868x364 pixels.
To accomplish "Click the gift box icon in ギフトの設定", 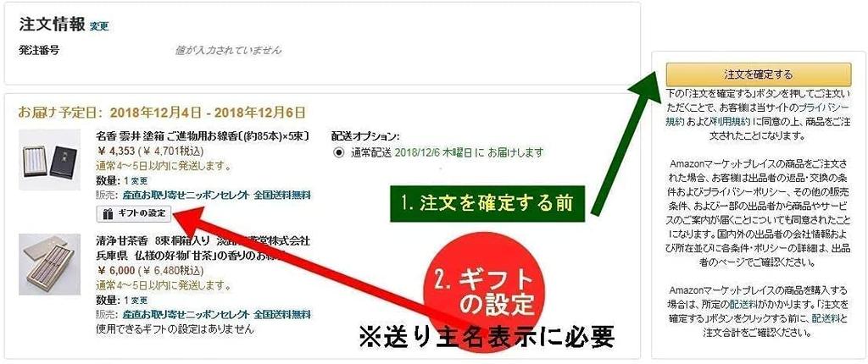I will tap(108, 213).
